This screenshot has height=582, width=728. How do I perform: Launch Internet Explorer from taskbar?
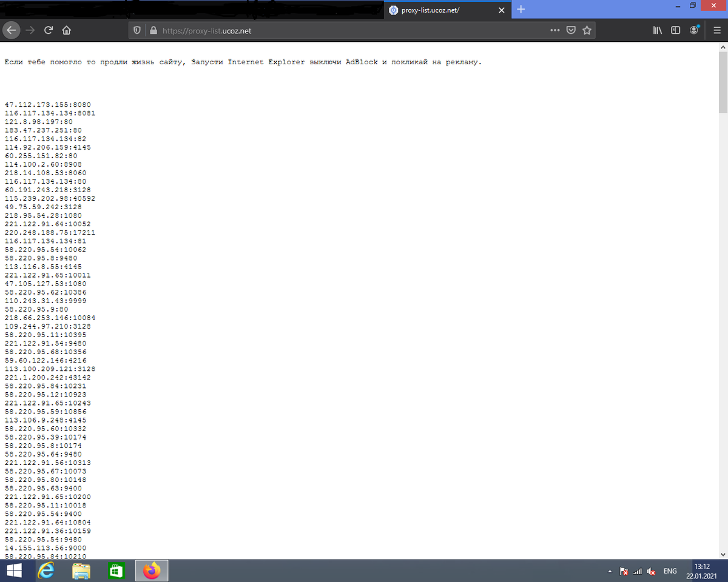point(46,570)
